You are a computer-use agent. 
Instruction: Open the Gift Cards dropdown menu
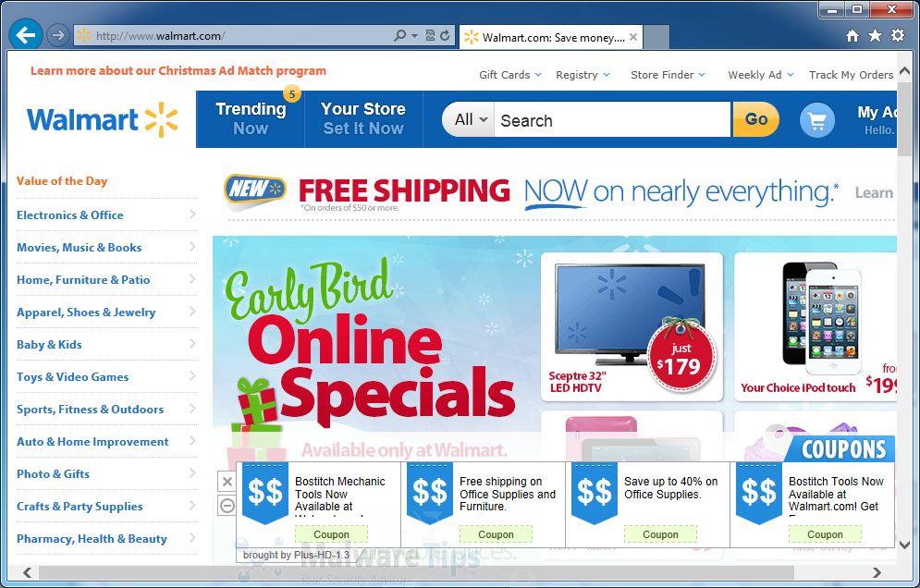pos(509,75)
